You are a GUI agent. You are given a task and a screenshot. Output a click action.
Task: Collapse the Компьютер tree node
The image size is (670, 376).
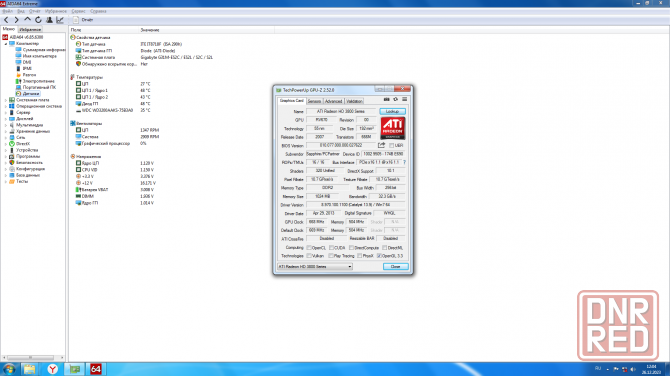click(x=6, y=44)
